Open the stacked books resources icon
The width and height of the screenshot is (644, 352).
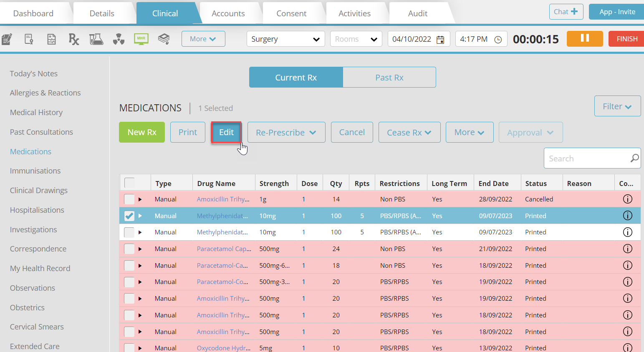tap(164, 39)
